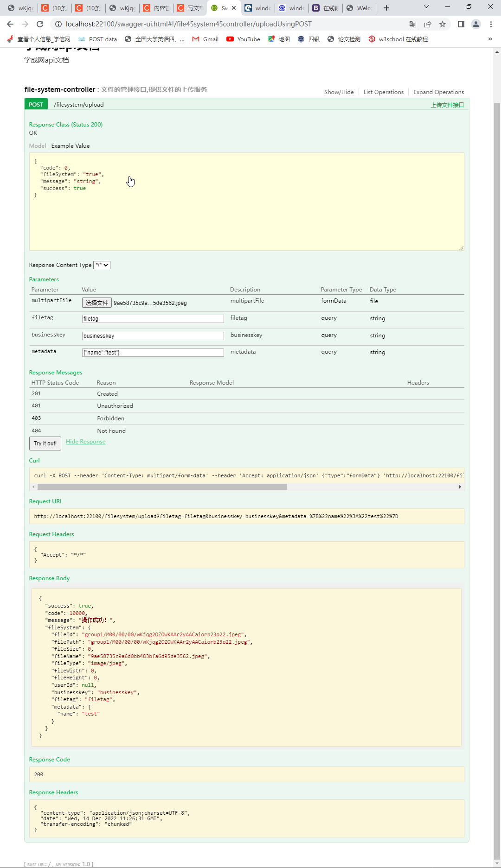View site information icon in address bar
The image size is (501, 868).
58,24
